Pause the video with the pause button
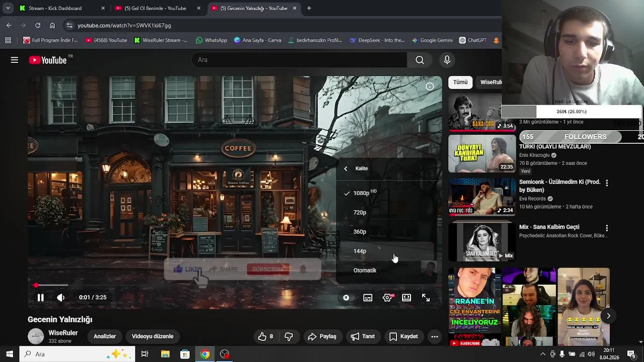Viewport: 644px width, 362px height. (x=41, y=298)
